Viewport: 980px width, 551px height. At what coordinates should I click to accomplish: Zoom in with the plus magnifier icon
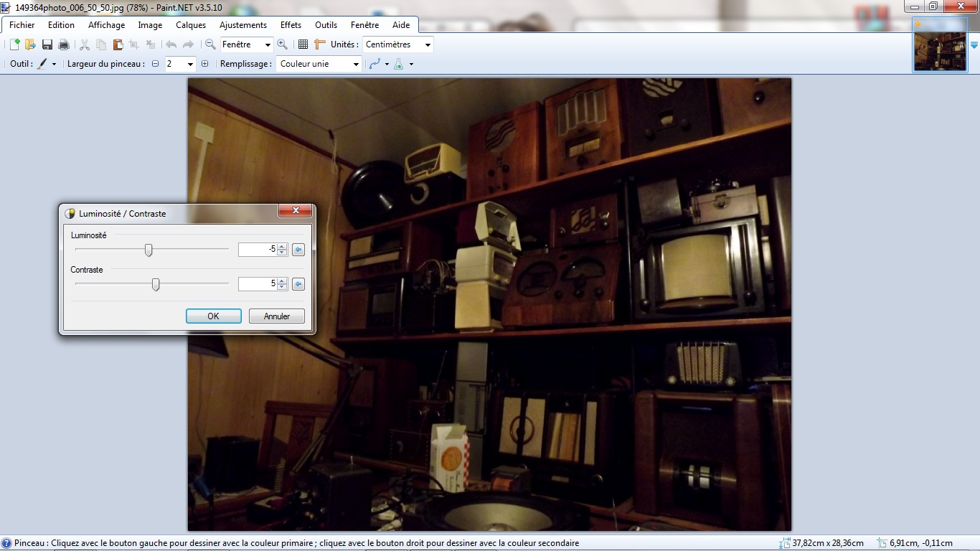coord(283,44)
